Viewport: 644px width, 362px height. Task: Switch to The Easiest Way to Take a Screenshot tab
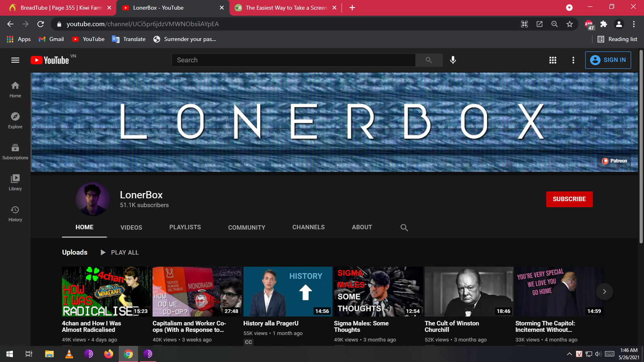click(286, 8)
